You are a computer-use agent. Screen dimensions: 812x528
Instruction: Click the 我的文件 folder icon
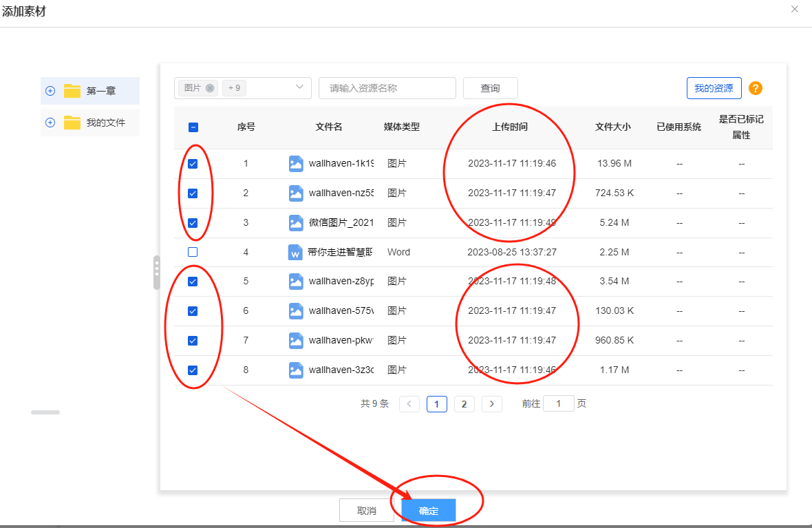coord(72,123)
